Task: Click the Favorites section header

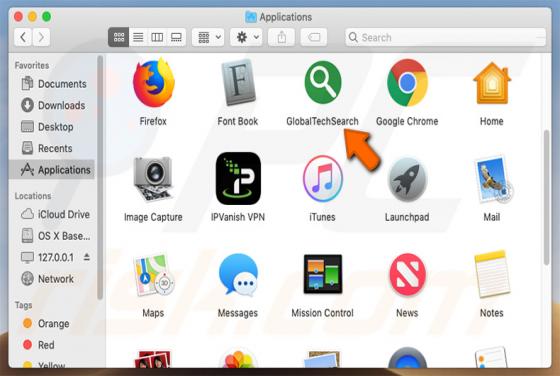Action: (32, 65)
